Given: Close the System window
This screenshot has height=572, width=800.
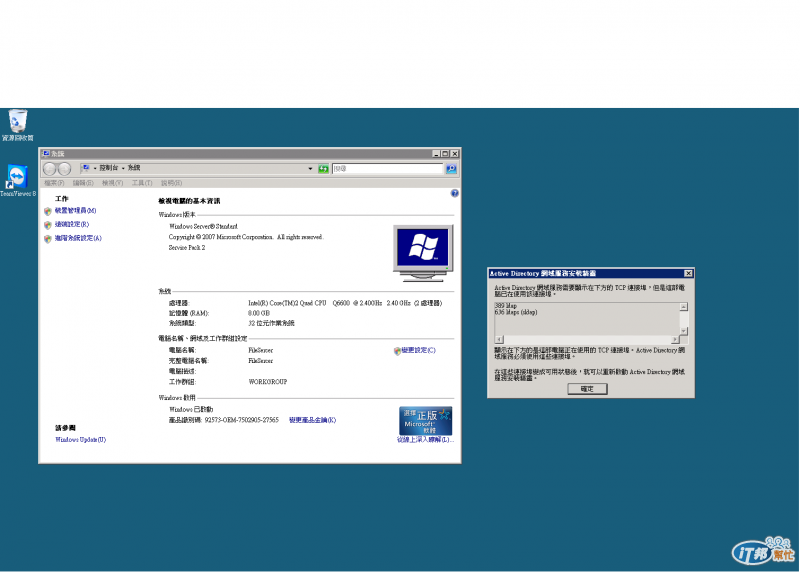Looking at the screenshot, I should click(x=455, y=154).
